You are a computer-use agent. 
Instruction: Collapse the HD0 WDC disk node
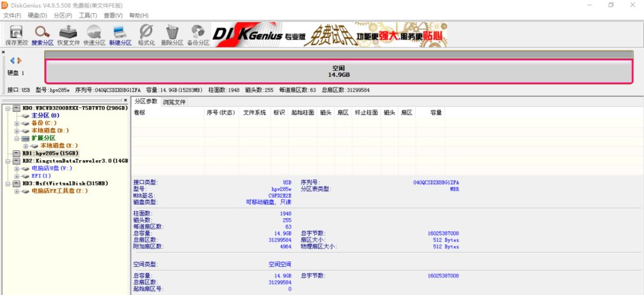coord(8,108)
